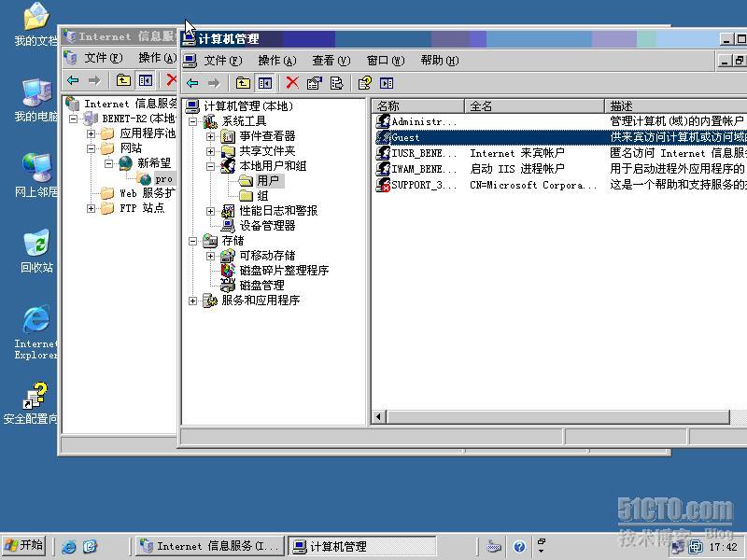Expand Performance Logs and Alerts node
Image resolution: width=747 pixels, height=560 pixels.
(x=210, y=211)
